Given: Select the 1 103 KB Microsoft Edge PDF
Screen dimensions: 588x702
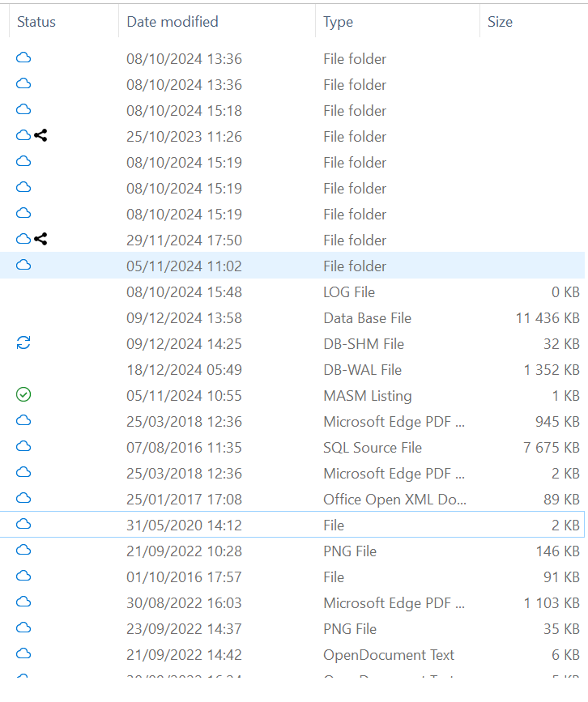Looking at the screenshot, I should pyautogui.click(x=394, y=603).
